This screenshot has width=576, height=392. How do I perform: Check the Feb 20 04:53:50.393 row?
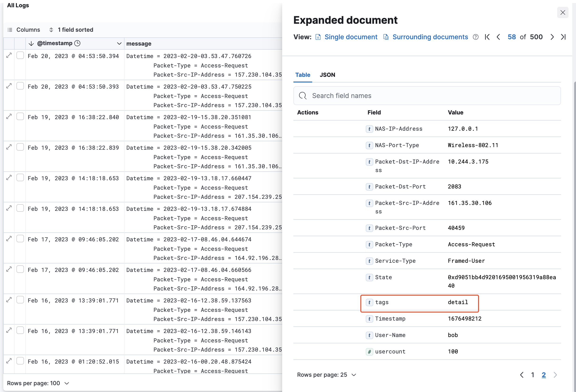click(20, 86)
